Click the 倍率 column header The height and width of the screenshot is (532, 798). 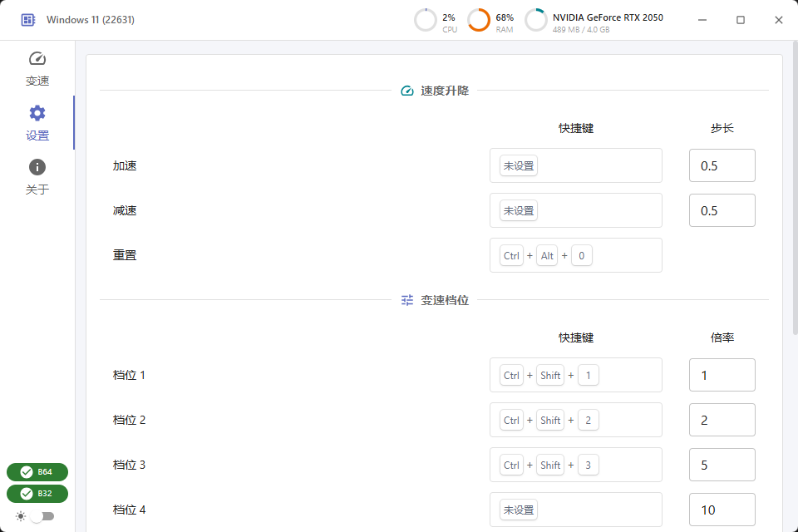tap(722, 337)
